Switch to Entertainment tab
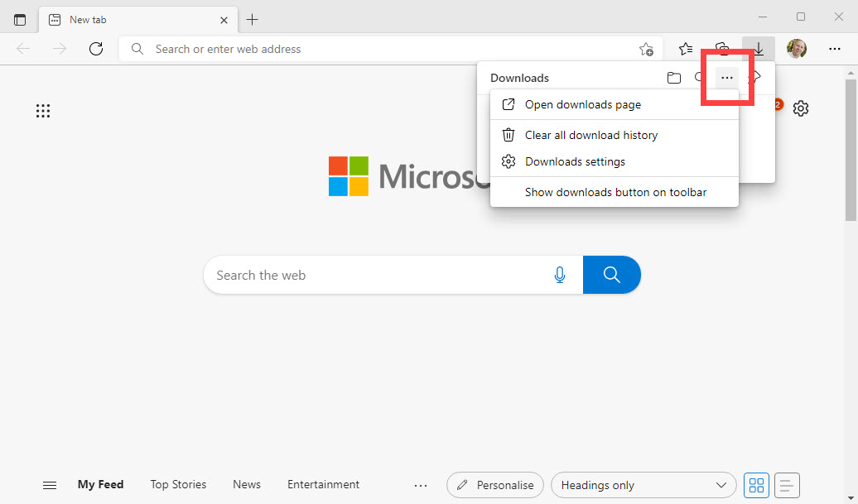 pyautogui.click(x=323, y=484)
